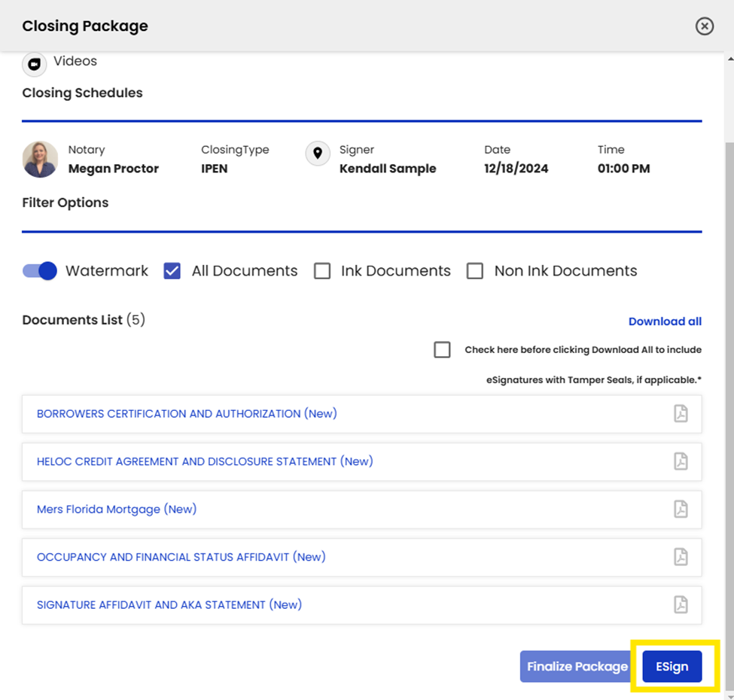Check the Ink Documents checkbox

[322, 271]
